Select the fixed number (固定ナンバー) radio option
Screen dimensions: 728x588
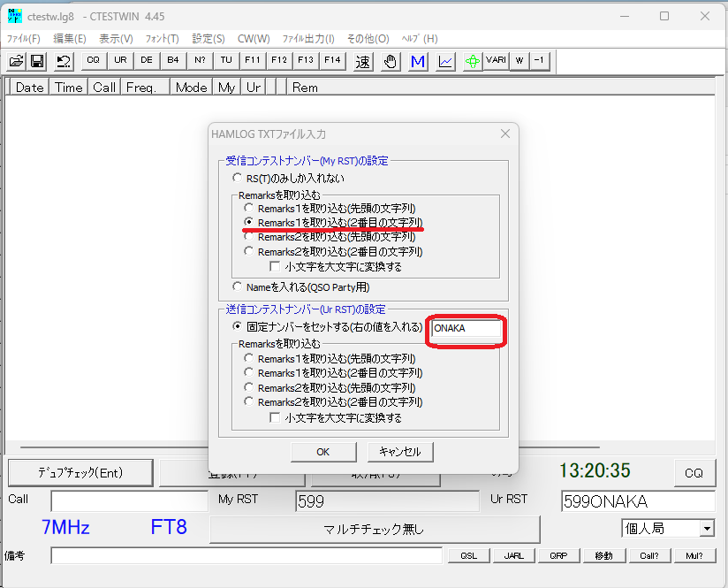coord(238,327)
